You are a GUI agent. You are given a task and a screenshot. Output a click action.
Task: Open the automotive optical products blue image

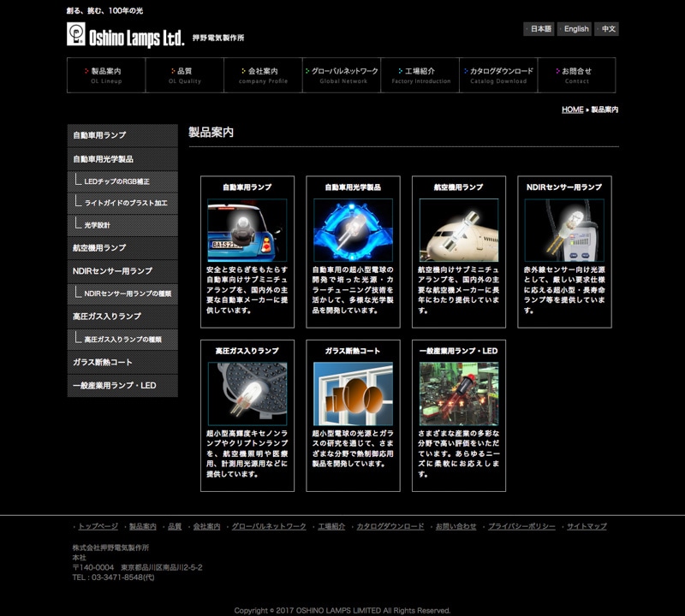353,230
